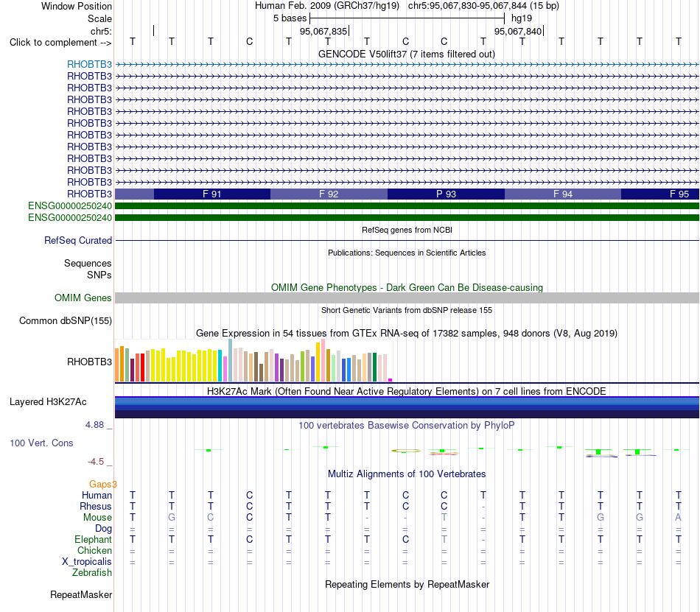Select codon box F 94
The height and width of the screenshot is (612, 700).
coord(563,194)
